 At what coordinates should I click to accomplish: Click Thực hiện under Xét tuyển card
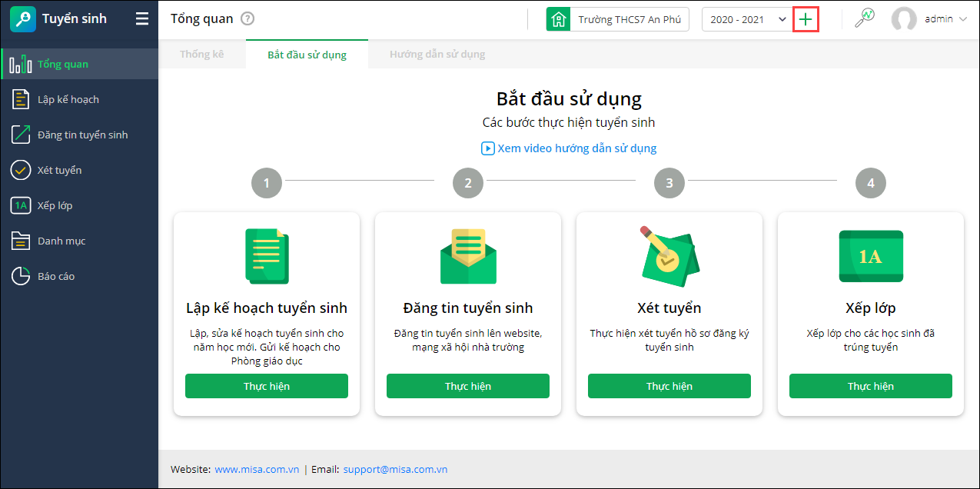(x=669, y=386)
